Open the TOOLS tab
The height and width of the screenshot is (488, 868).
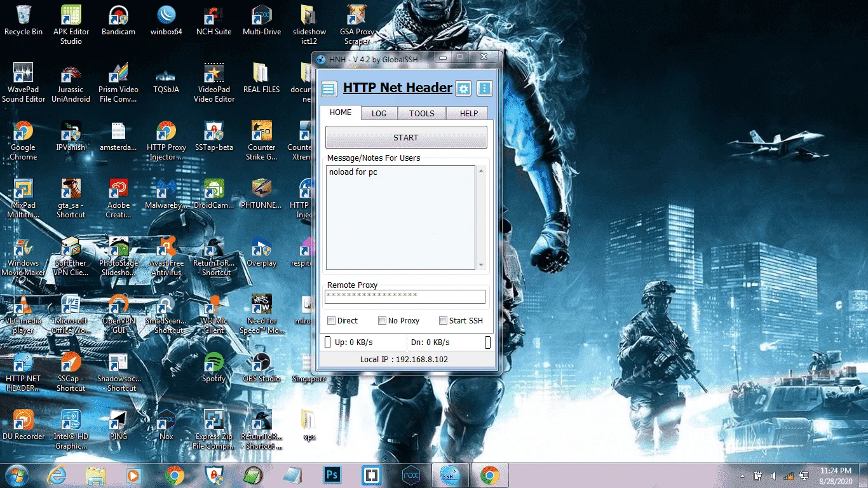(x=422, y=114)
